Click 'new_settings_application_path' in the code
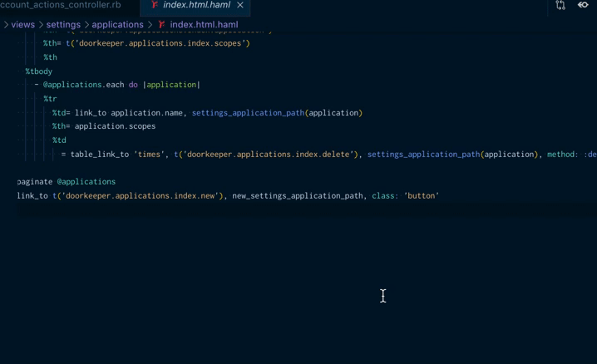 [x=298, y=196]
